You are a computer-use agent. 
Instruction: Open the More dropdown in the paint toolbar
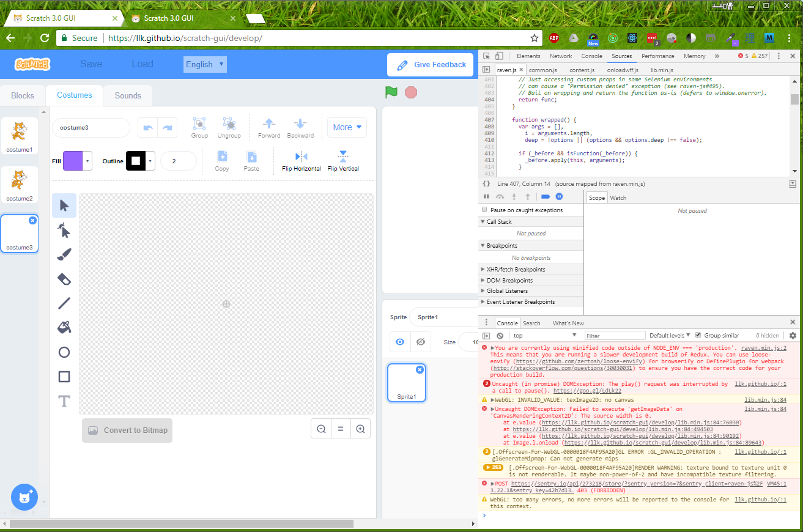pyautogui.click(x=347, y=127)
